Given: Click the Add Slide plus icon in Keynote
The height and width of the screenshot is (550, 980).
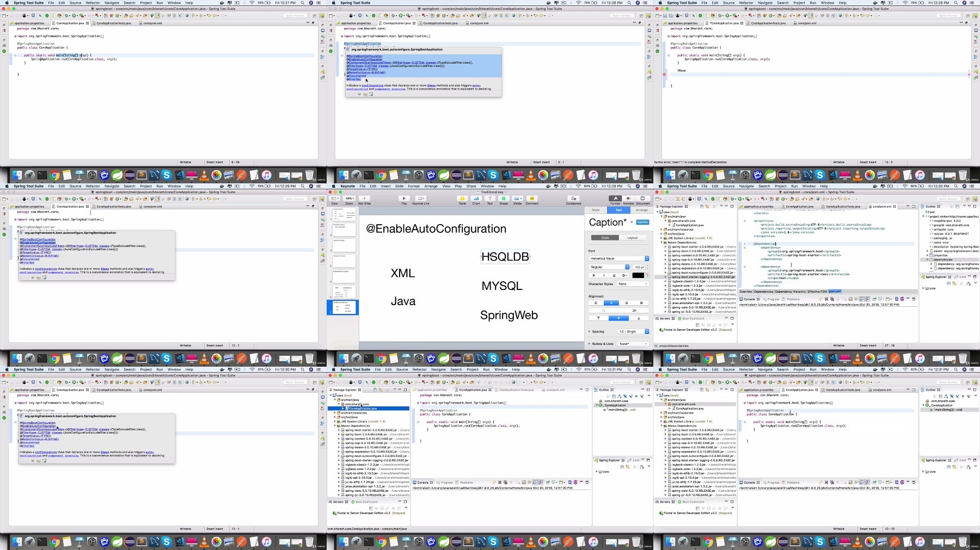Looking at the screenshot, I should pyautogui.click(x=364, y=199).
